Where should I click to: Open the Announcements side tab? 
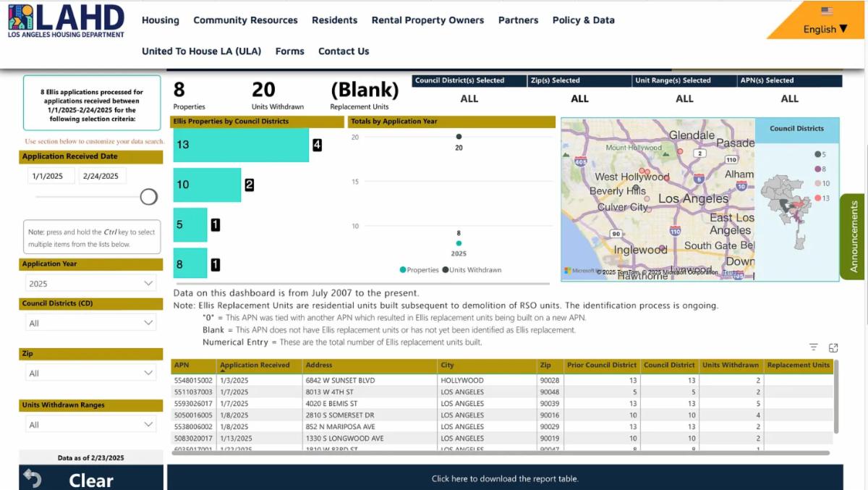coord(854,237)
